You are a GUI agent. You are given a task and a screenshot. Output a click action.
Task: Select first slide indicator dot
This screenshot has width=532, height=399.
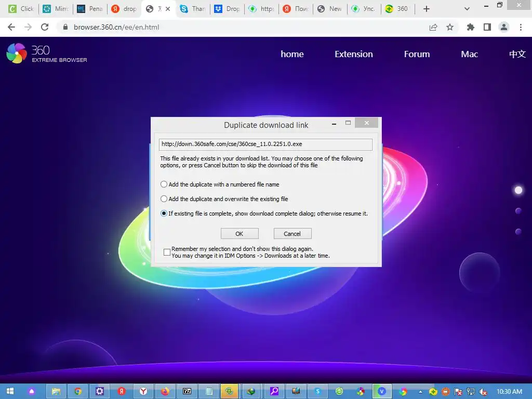[x=518, y=190]
